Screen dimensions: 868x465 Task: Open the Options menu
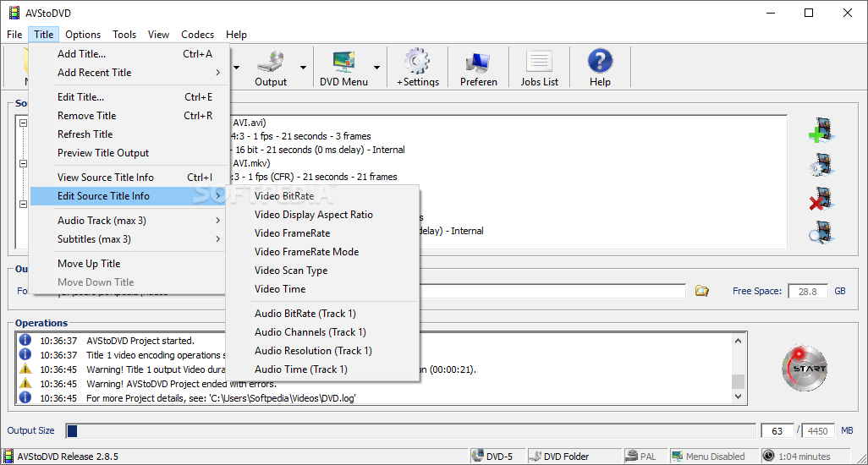pos(83,35)
